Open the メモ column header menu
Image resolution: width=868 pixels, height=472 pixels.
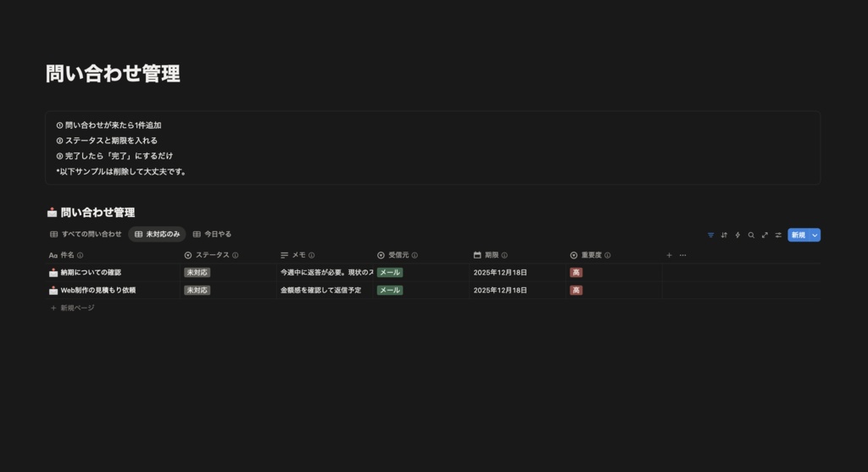(298, 255)
